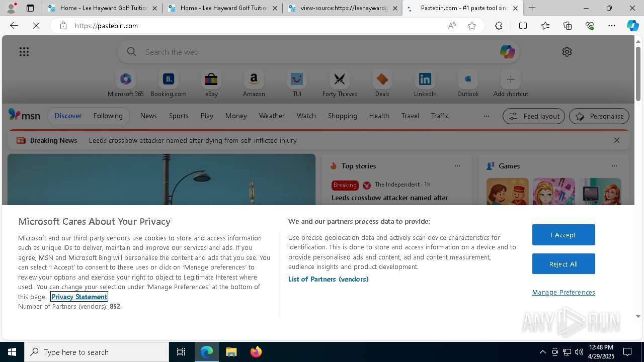Screen dimensions: 644x362
Task: Open List of Partners (vendors) link
Action: click(x=328, y=279)
